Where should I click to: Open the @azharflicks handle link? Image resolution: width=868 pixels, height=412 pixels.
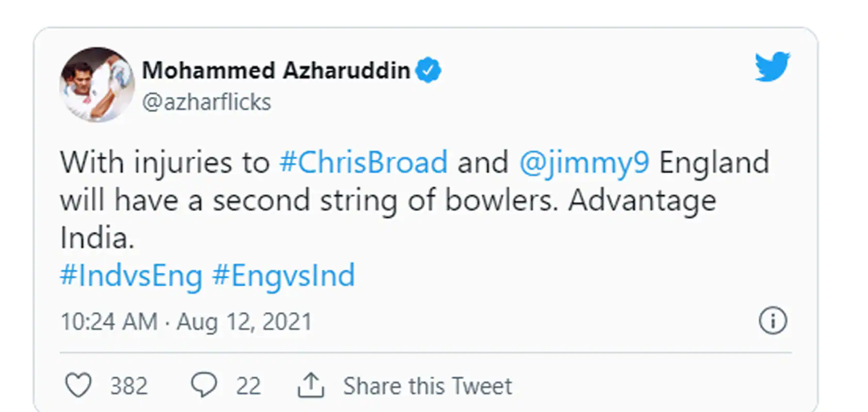pyautogui.click(x=206, y=102)
